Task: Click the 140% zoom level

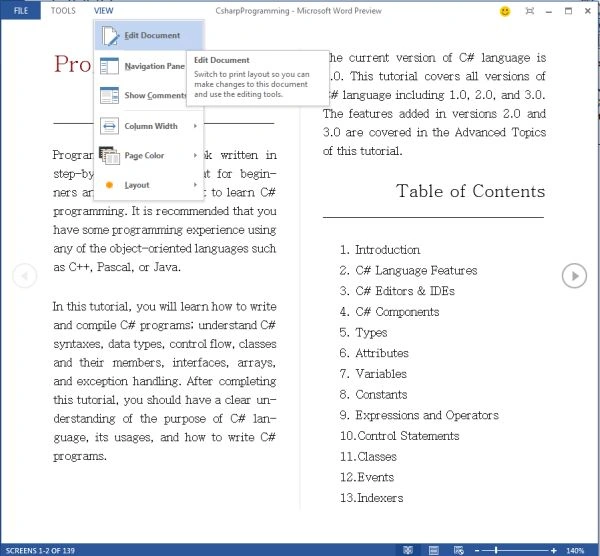Action: (575, 551)
